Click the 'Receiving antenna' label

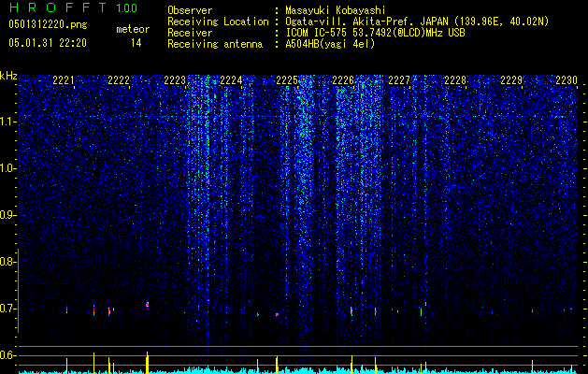(215, 44)
